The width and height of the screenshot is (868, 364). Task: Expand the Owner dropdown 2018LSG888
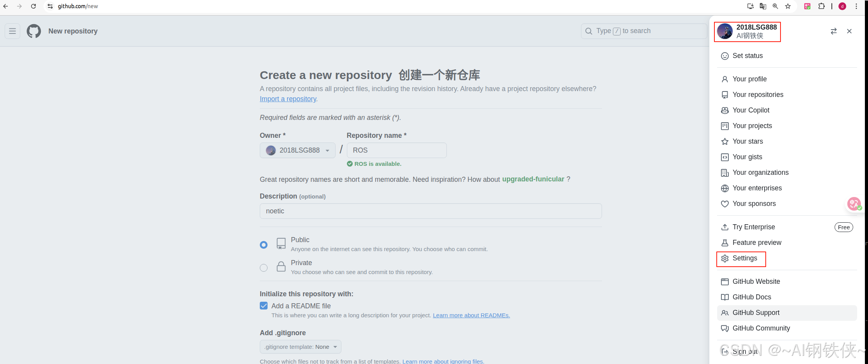click(297, 150)
